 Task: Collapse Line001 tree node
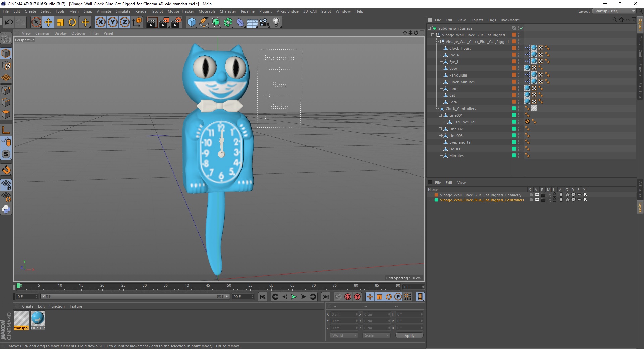[440, 115]
